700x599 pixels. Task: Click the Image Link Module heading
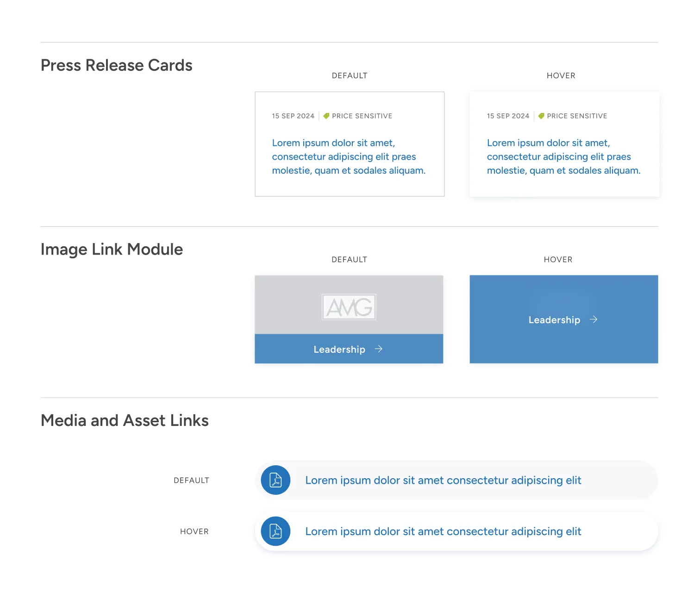pos(111,249)
